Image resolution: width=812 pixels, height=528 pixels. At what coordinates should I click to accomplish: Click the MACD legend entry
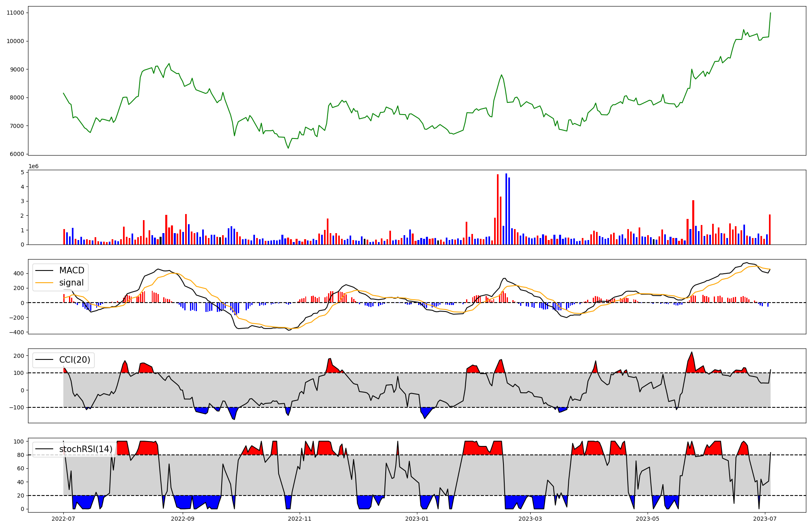tap(71, 270)
